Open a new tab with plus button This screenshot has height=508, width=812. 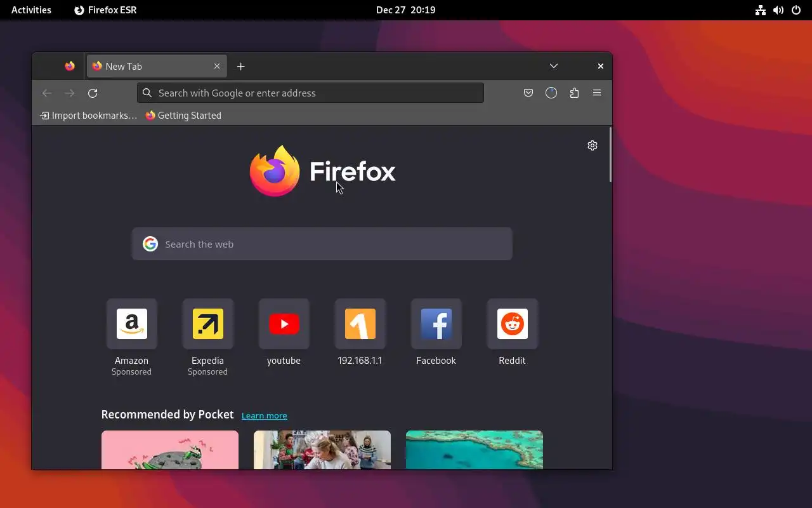coord(240,66)
